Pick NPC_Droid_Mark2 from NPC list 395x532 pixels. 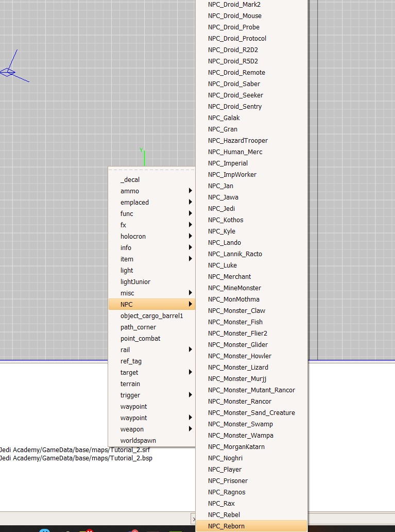click(x=252, y=5)
